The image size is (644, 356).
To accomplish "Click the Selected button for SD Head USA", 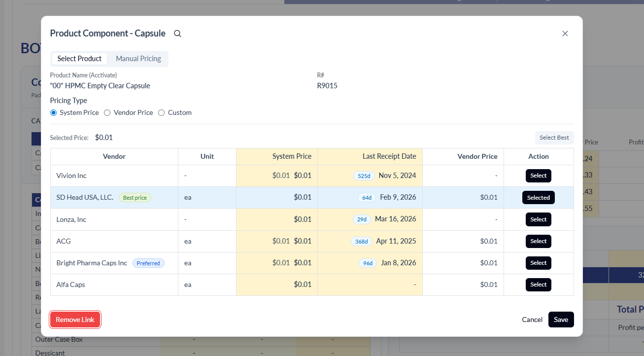I will click(x=539, y=197).
